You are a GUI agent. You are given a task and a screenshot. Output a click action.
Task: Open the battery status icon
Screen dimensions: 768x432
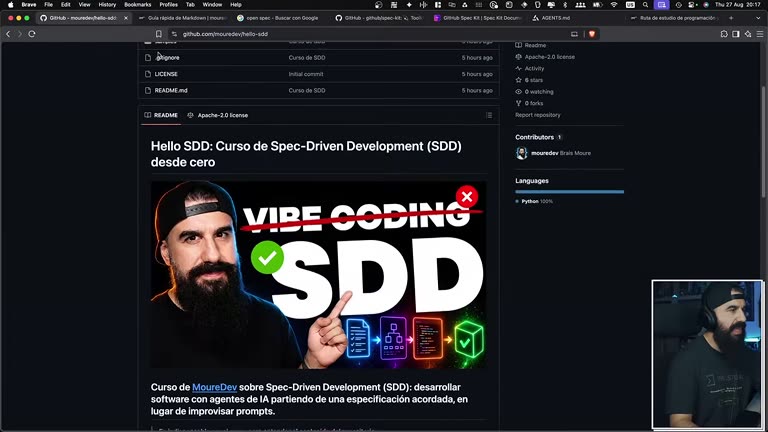point(597,4)
